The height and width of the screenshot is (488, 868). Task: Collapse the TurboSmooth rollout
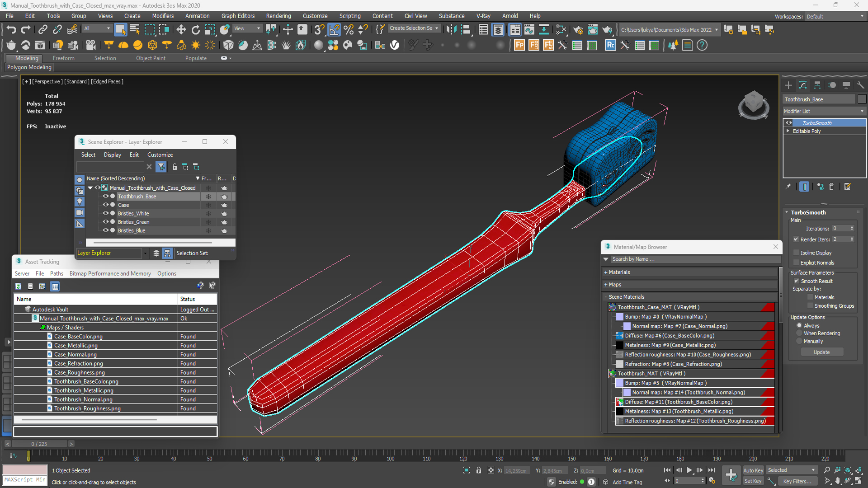click(787, 212)
